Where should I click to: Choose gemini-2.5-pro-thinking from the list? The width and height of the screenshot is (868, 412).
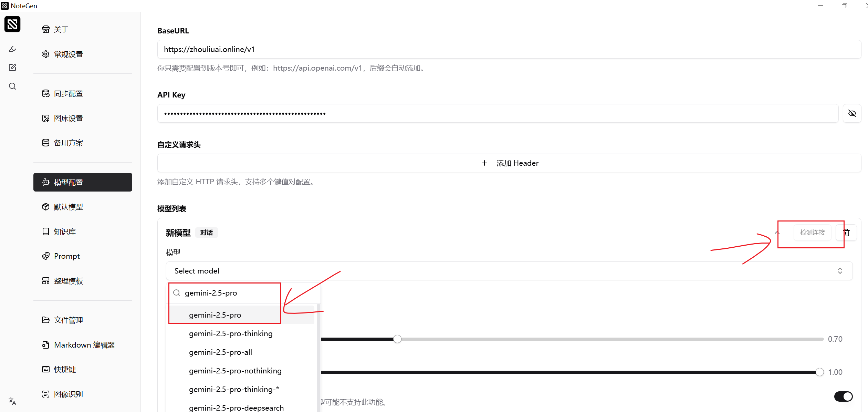[231, 333]
